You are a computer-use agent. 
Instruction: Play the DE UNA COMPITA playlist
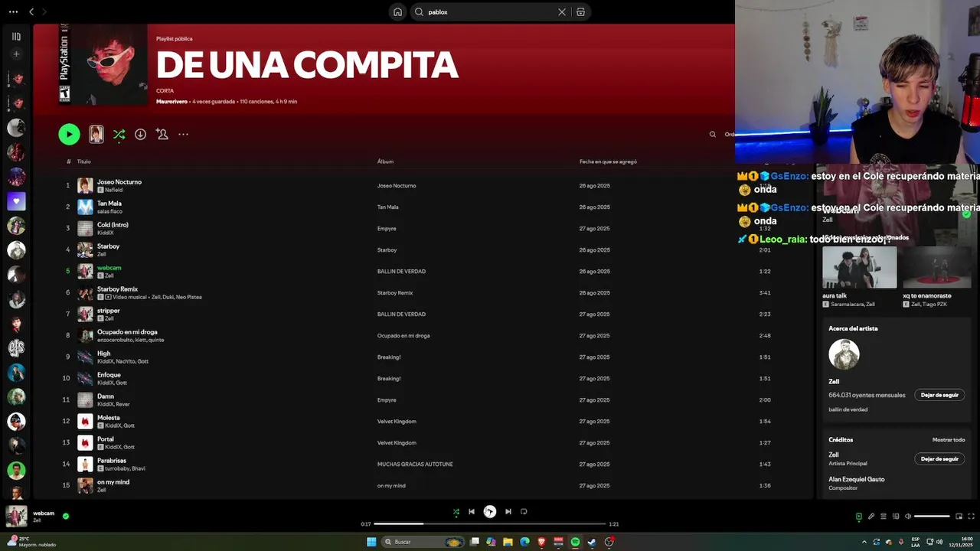[x=69, y=134]
